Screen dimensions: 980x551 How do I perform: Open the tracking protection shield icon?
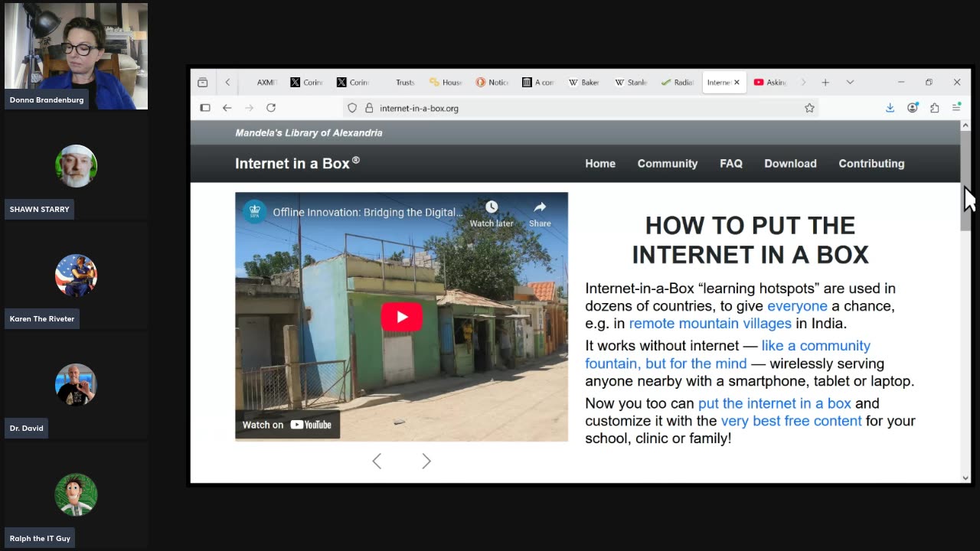(352, 108)
